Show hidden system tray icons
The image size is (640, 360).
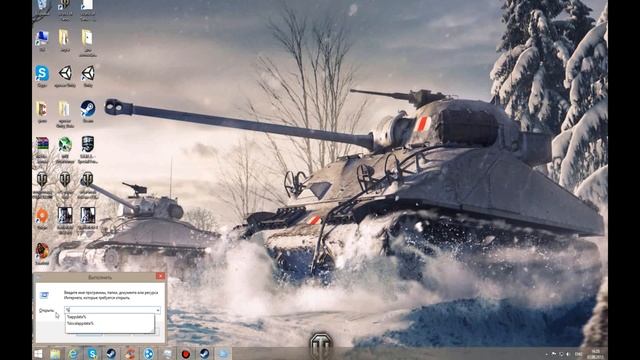[x=547, y=354]
